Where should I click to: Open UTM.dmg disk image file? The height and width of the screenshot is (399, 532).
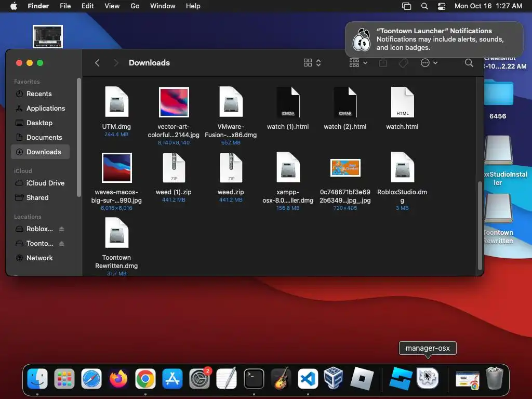116,102
